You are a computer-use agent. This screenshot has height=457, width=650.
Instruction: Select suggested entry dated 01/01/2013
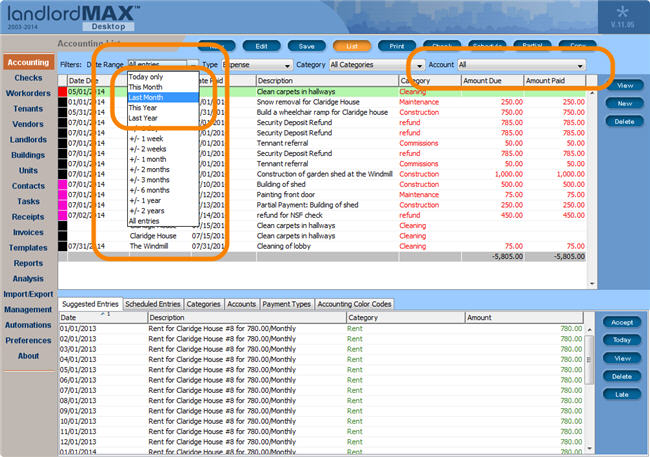[321, 328]
